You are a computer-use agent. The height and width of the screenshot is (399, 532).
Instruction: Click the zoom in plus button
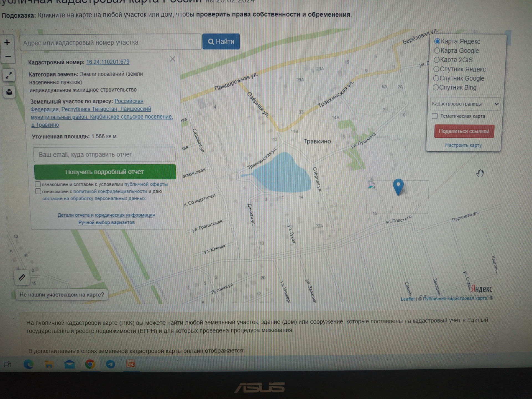tap(7, 42)
